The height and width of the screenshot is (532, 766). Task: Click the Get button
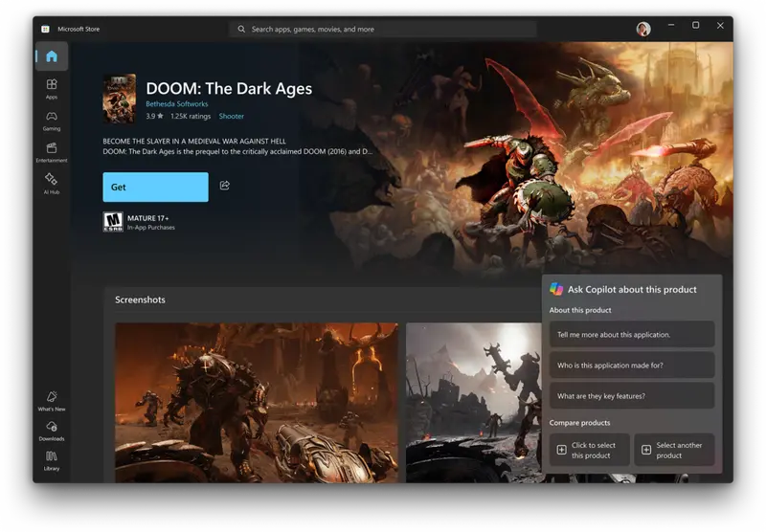tap(155, 187)
